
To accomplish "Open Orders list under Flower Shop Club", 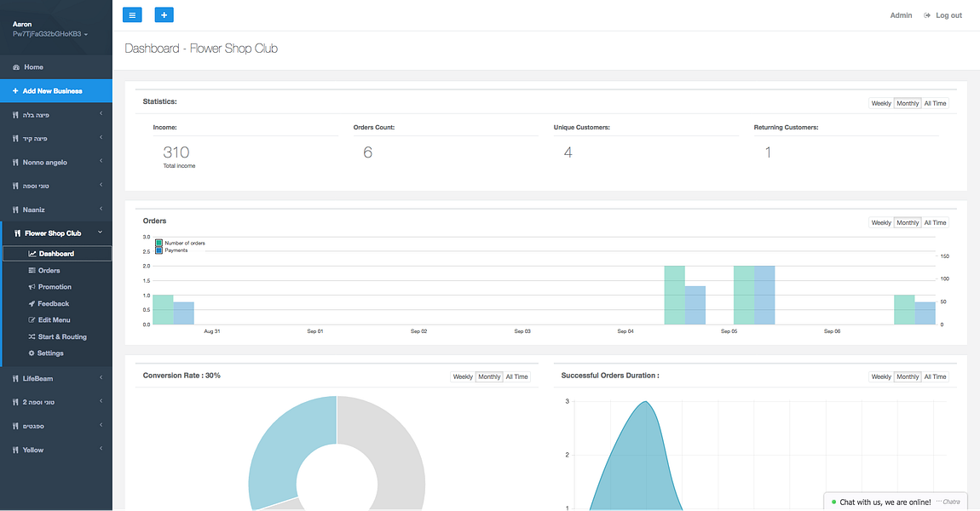I will click(49, 271).
